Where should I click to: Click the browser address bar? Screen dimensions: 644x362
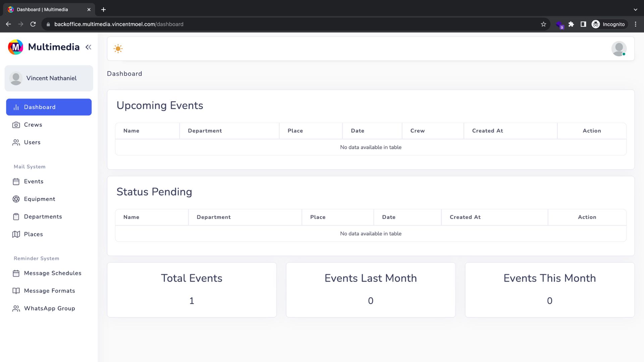pyautogui.click(x=268, y=24)
